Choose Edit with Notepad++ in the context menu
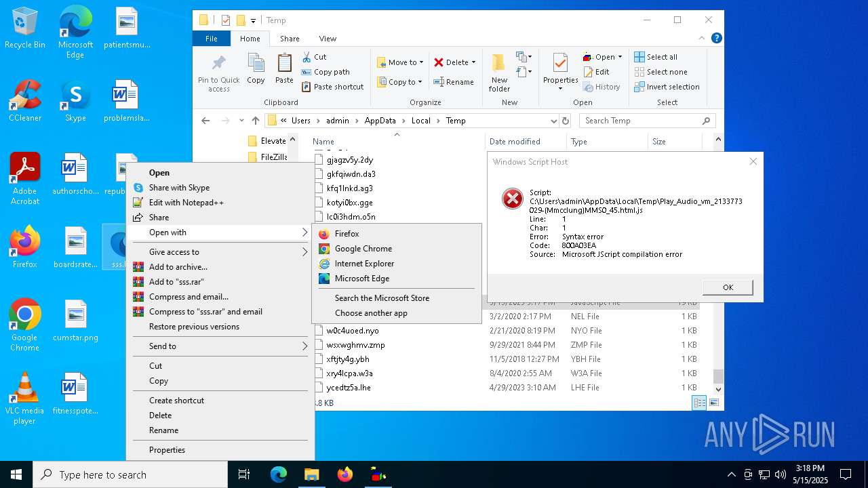Image resolution: width=868 pixels, height=488 pixels. coord(221,203)
